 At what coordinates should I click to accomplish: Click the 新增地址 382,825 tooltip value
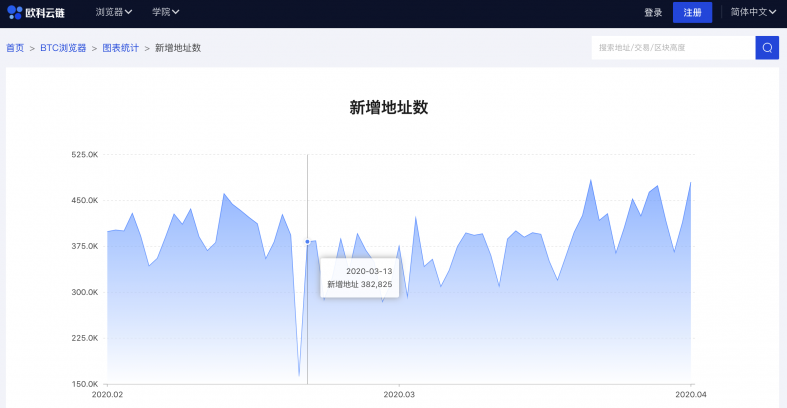point(360,285)
